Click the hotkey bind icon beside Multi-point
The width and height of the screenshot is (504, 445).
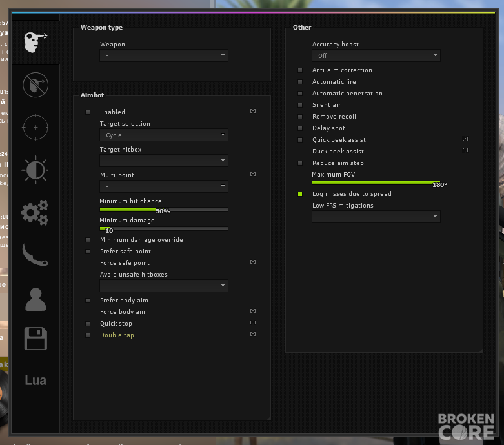[253, 174]
